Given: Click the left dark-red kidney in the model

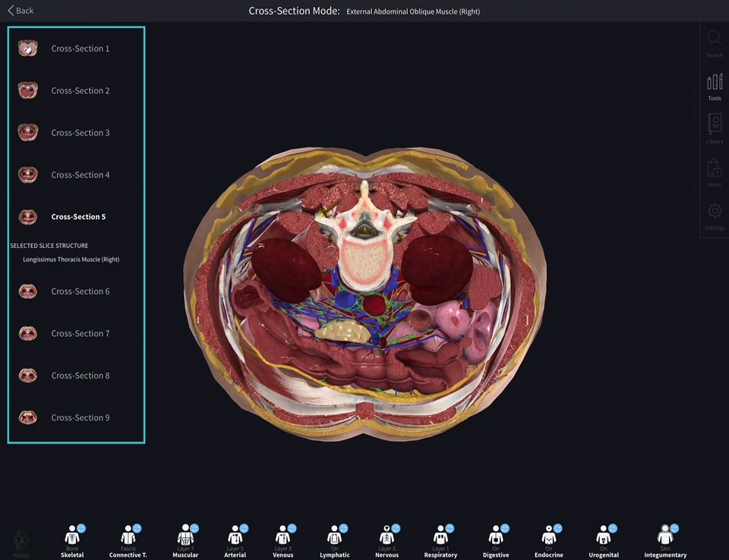Looking at the screenshot, I should pos(286,270).
